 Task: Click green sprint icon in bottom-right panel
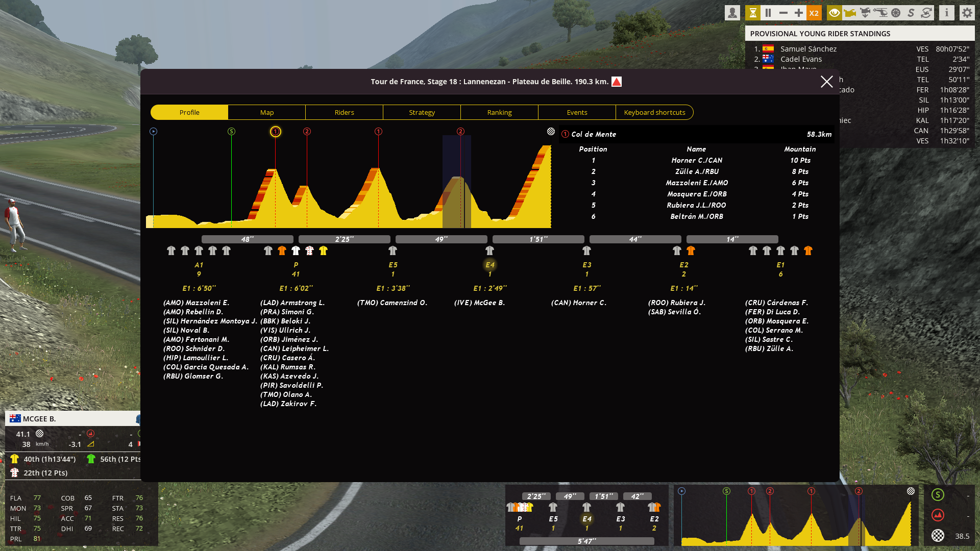pyautogui.click(x=938, y=494)
